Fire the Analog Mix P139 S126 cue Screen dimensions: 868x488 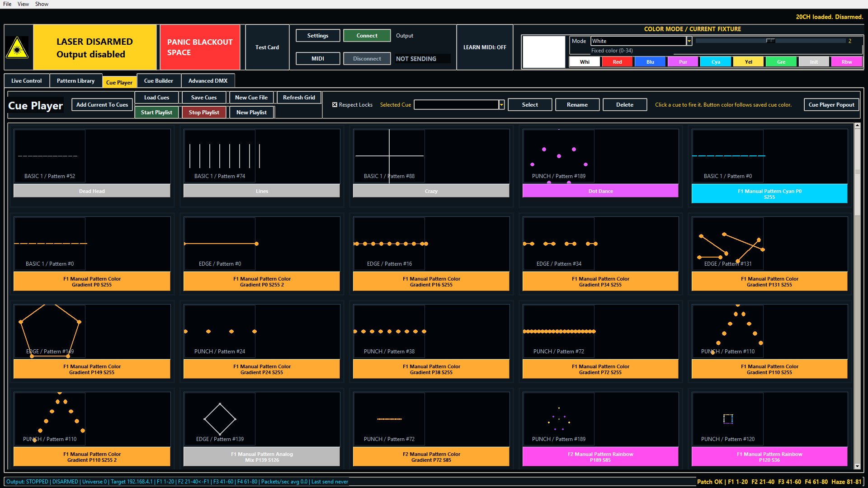coord(262,457)
